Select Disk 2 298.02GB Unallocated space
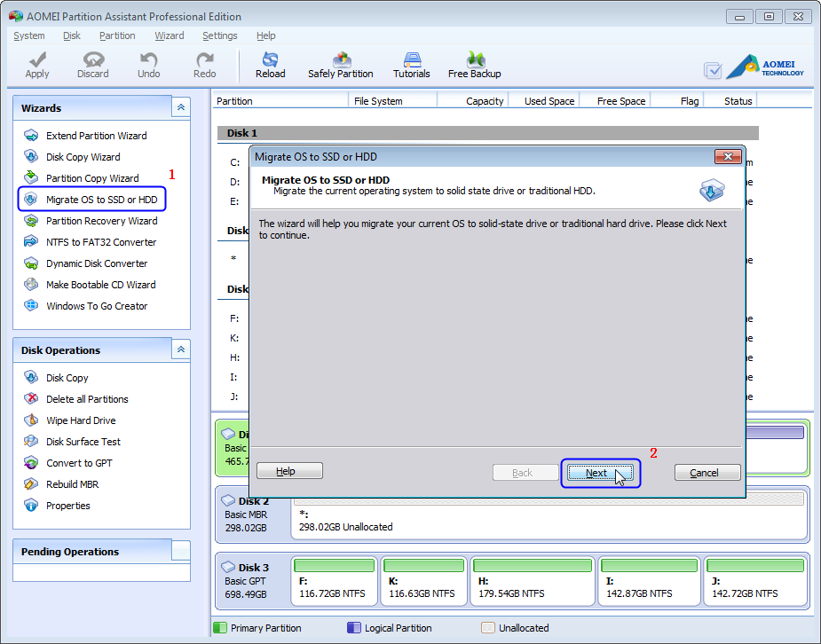This screenshot has height=644, width=821. 549,514
